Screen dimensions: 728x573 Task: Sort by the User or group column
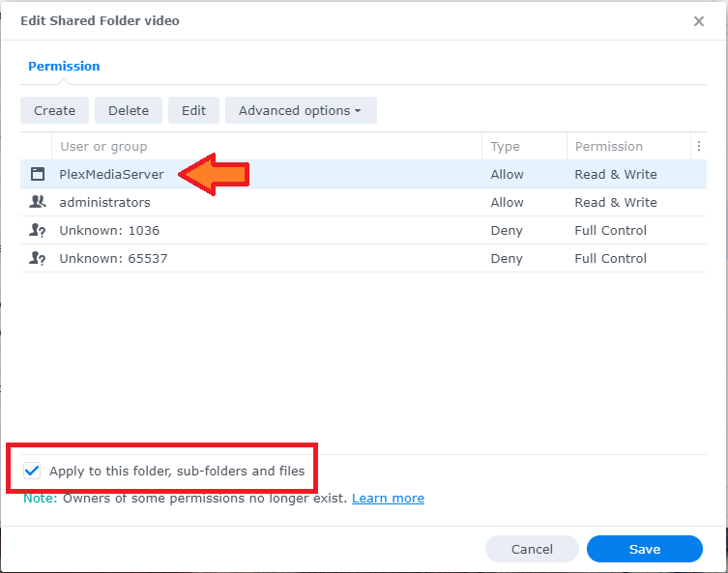click(x=103, y=147)
